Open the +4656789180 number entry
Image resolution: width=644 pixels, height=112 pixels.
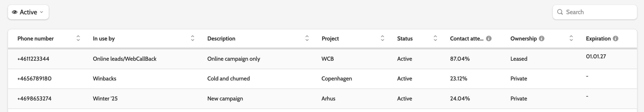34,79
